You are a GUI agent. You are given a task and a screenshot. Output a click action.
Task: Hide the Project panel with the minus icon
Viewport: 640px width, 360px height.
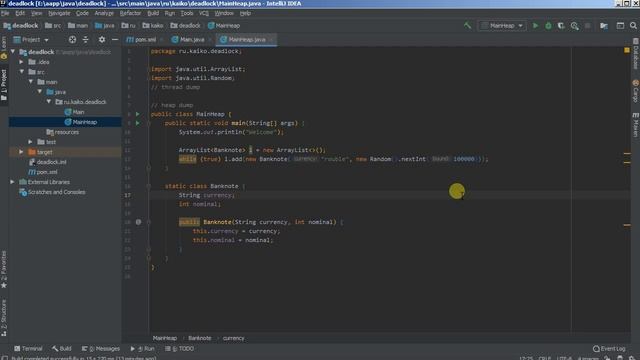tap(115, 40)
